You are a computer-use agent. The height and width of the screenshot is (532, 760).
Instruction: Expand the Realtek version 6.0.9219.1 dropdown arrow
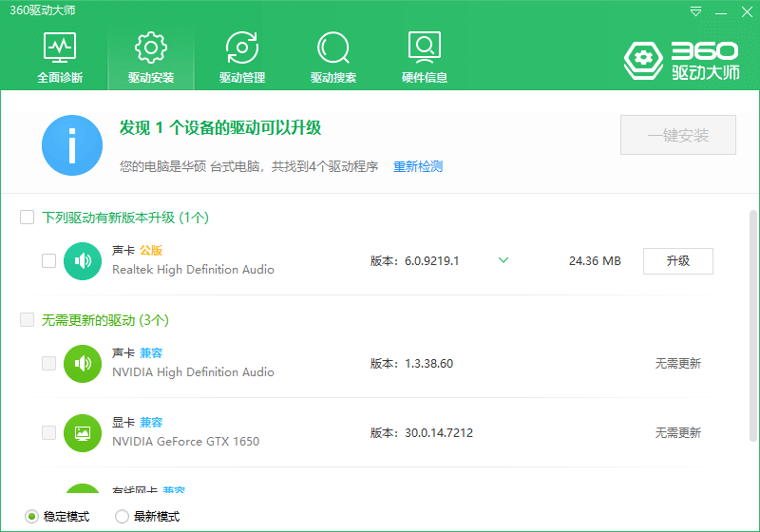coord(503,260)
